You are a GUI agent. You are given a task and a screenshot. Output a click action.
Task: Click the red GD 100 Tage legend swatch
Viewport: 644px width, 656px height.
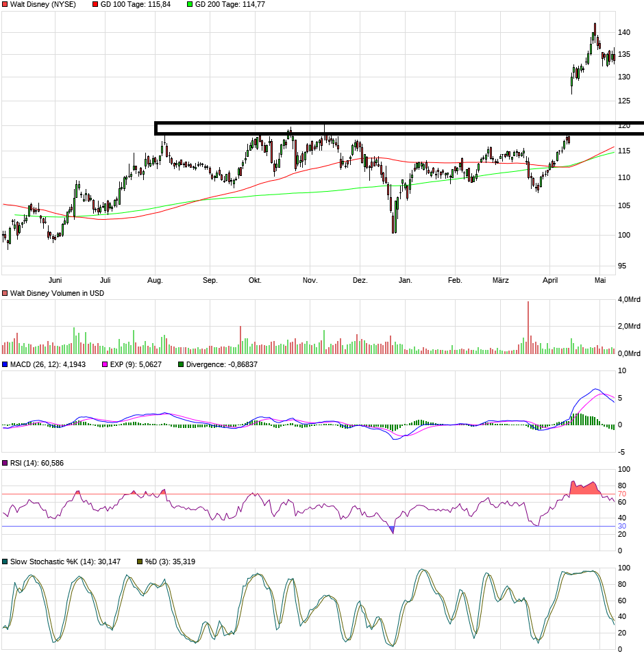95,5
